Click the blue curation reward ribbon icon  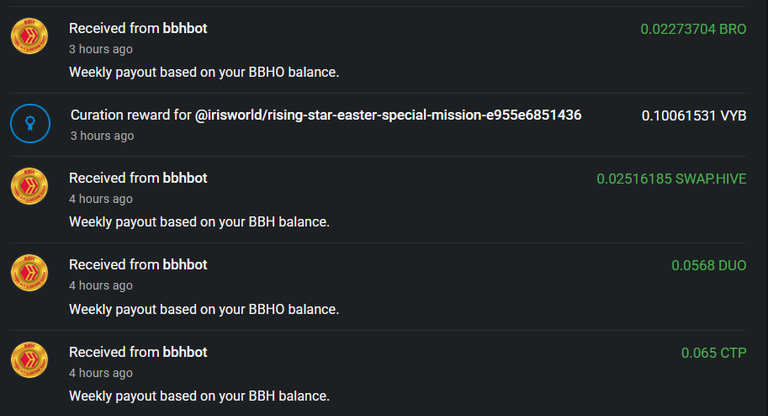click(x=30, y=123)
